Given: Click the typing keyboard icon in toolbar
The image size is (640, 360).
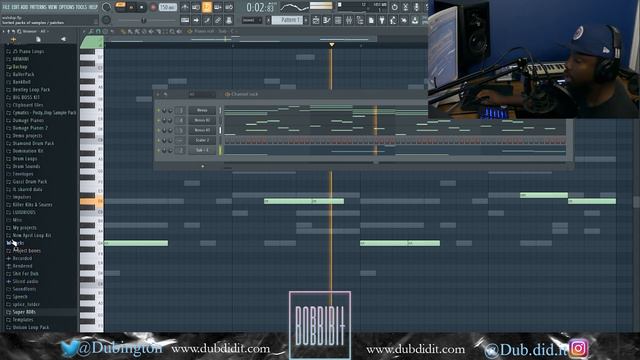Looking at the screenshot, I should [185, 20].
